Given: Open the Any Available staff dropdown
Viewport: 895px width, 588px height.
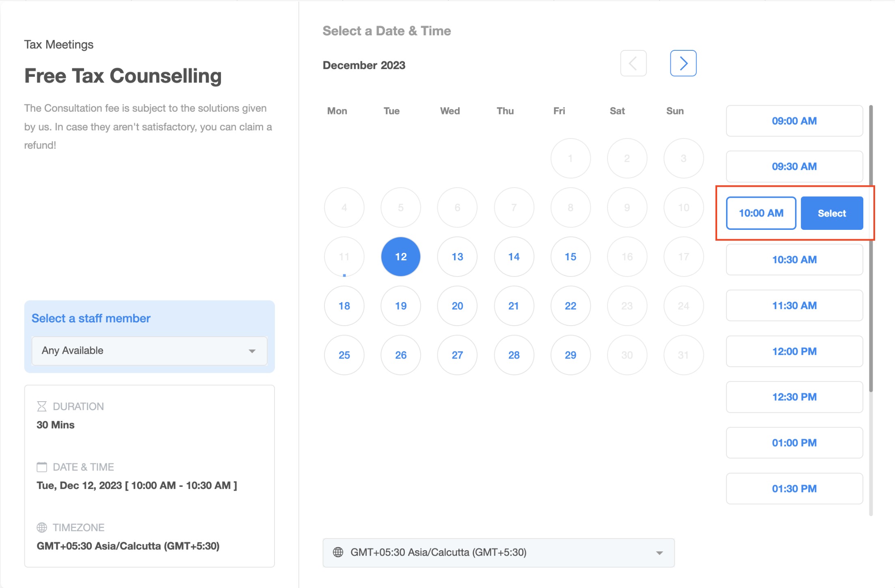Looking at the screenshot, I should 149,350.
